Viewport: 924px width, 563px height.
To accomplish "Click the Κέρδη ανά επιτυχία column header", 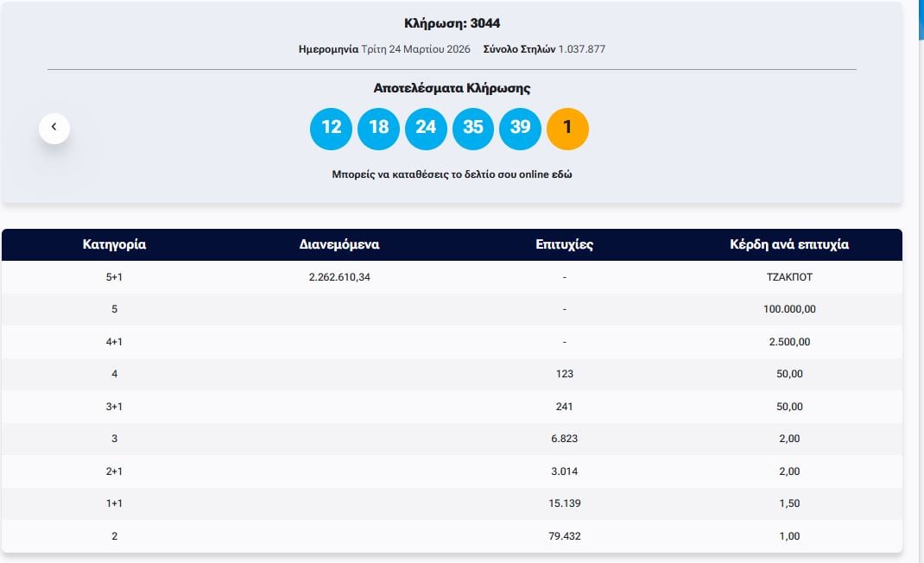I will (x=788, y=244).
